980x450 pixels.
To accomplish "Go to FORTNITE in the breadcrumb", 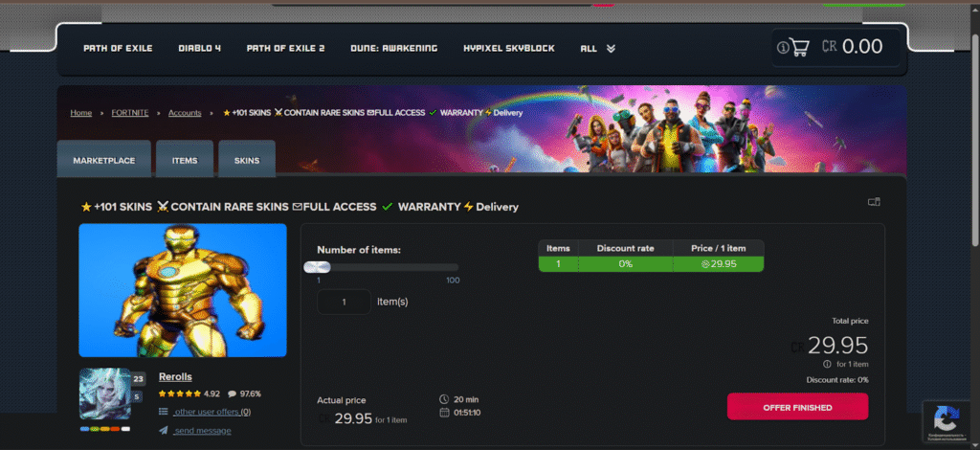I will (x=129, y=113).
